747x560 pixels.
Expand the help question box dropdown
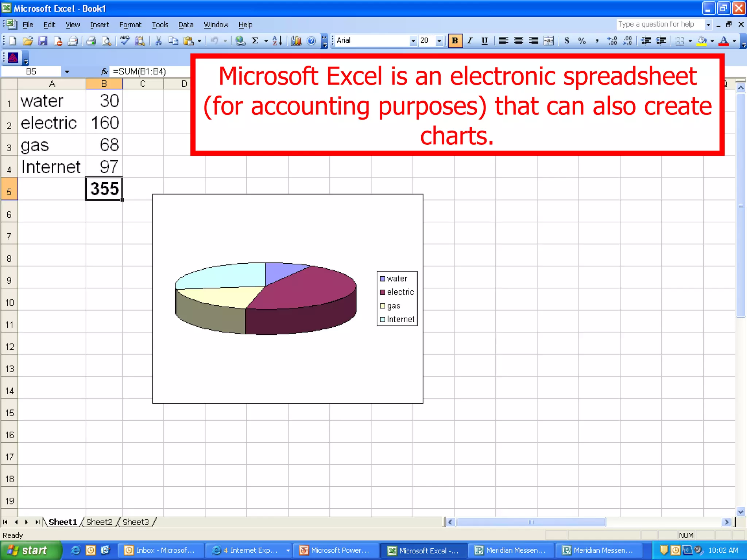tap(708, 25)
